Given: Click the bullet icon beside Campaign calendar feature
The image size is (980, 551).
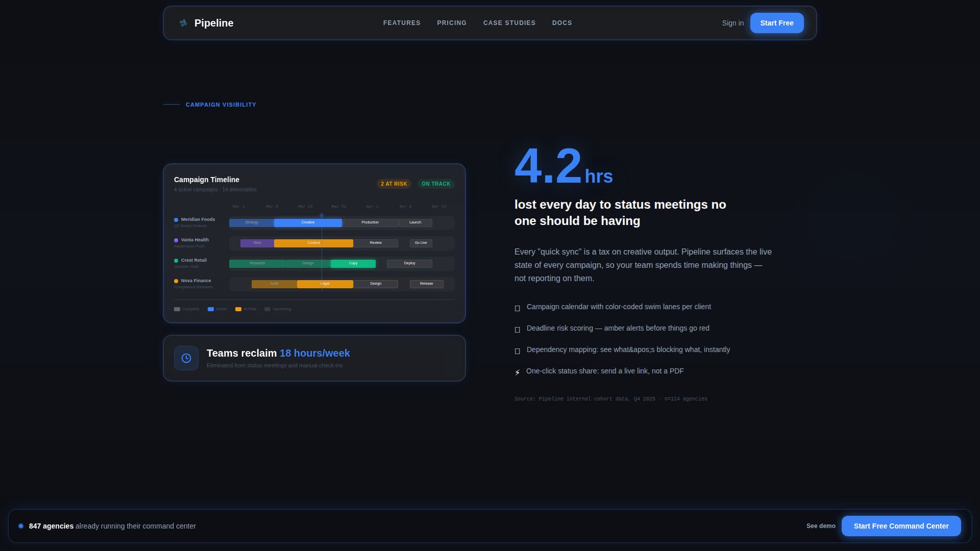Looking at the screenshot, I should pos(518,308).
